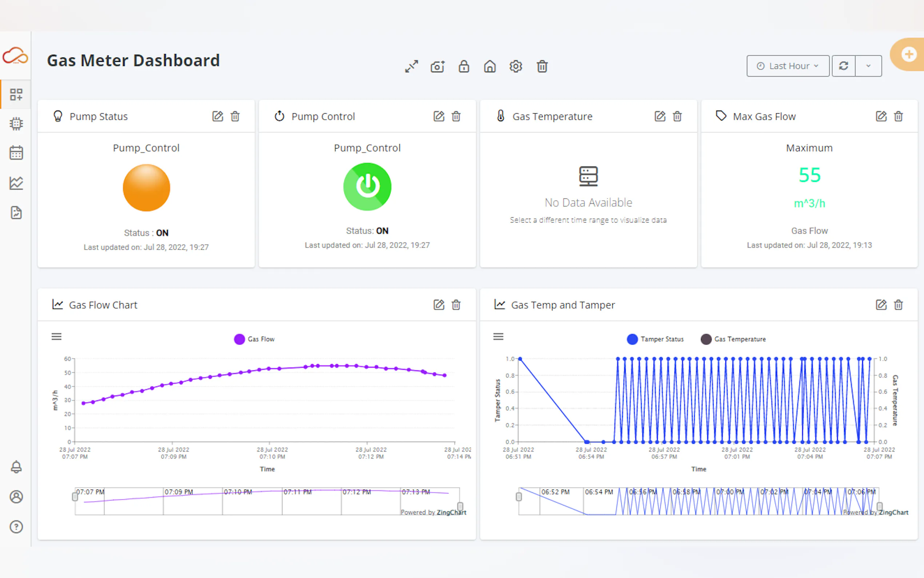Image resolution: width=924 pixels, height=578 pixels.
Task: Click the refresh dashboard button
Action: coord(843,66)
